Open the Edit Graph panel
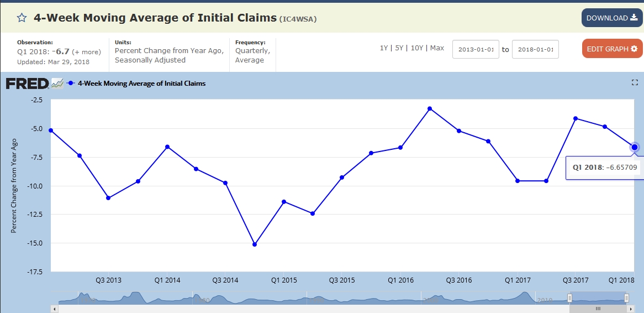 pos(611,49)
